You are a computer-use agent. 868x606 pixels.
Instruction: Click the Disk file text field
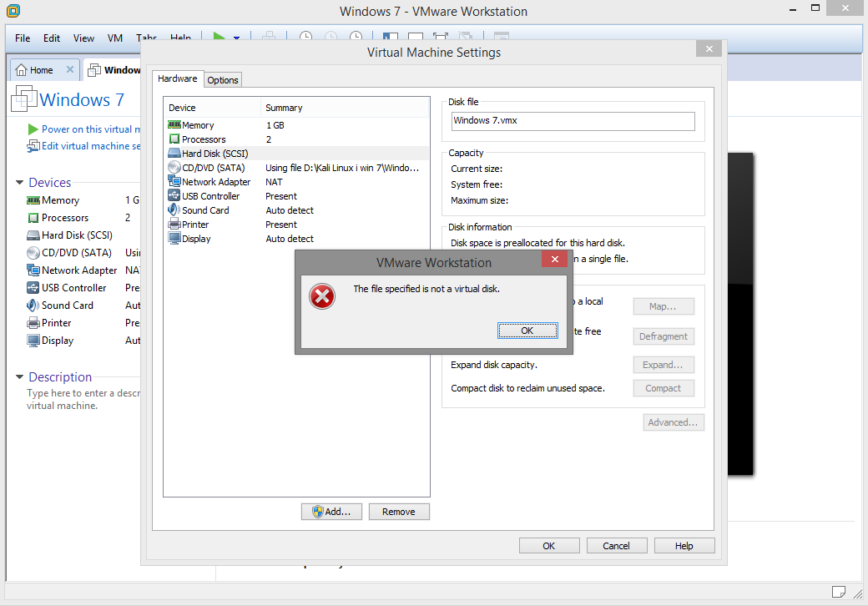(572, 121)
